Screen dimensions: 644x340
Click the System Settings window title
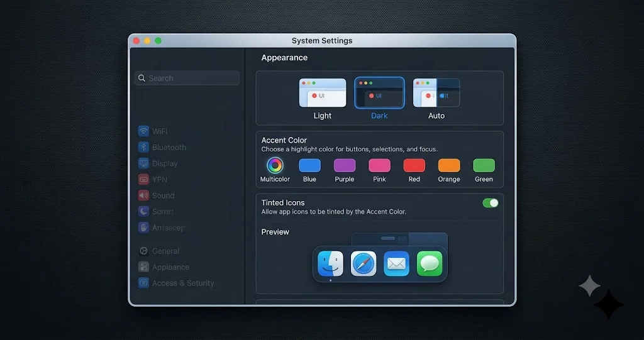(322, 41)
